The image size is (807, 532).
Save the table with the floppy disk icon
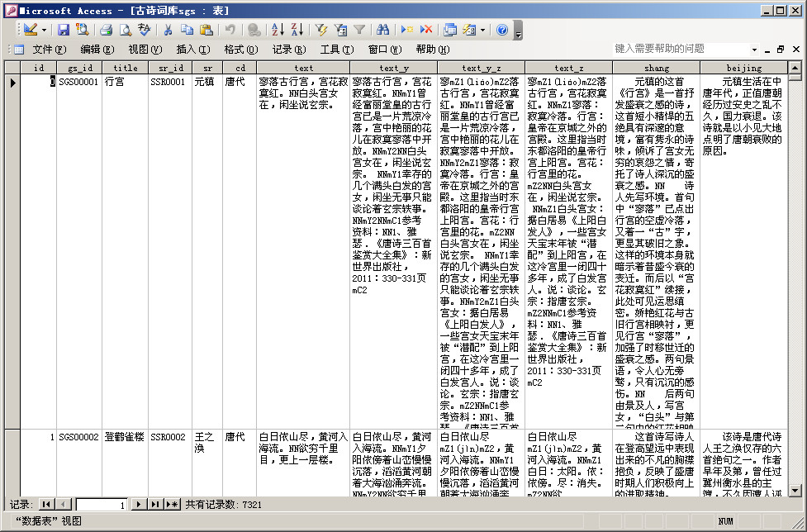click(x=64, y=30)
